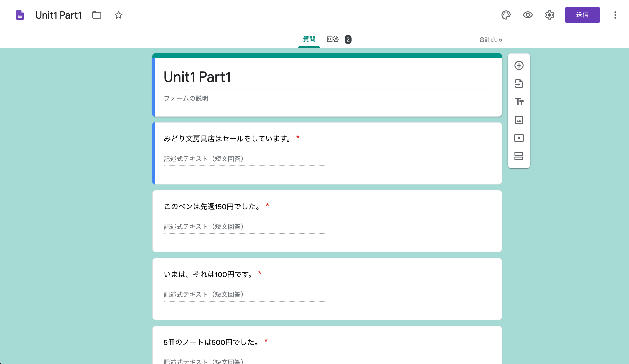Preview the form with the eye icon

point(528,15)
